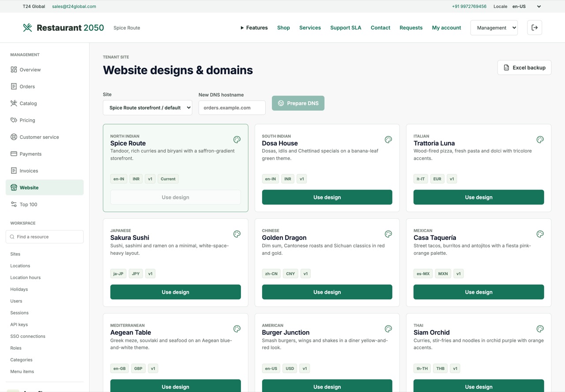The image size is (565, 392).
Task: Open Invoices in the sidebar
Action: click(45, 171)
